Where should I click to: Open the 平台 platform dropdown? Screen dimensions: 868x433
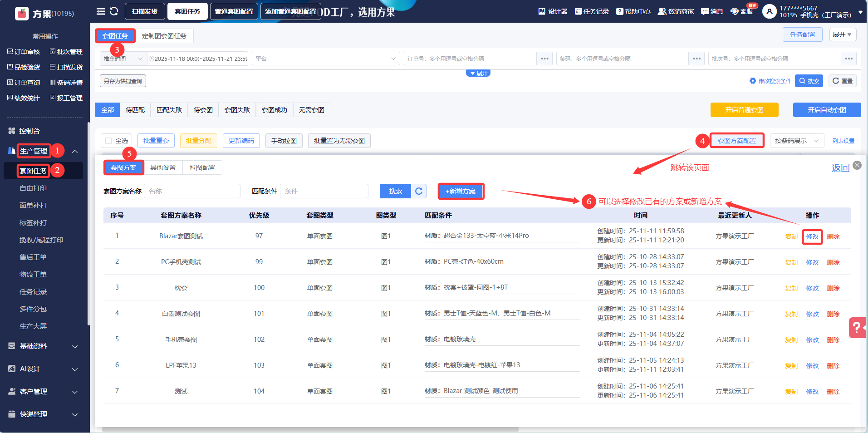click(x=325, y=59)
